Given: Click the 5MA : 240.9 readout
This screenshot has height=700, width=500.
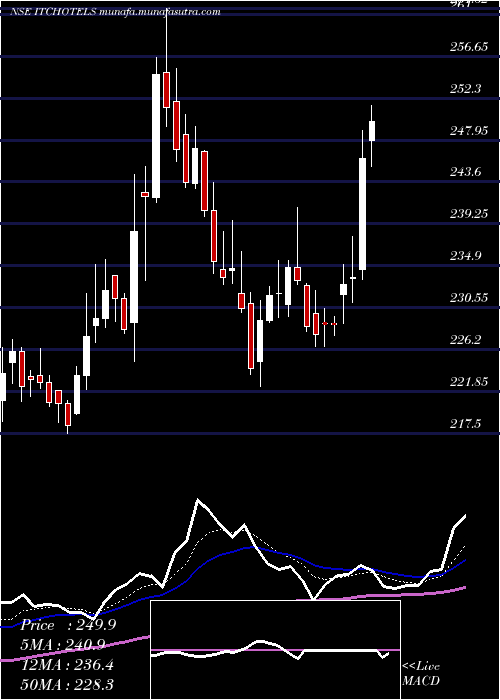Looking at the screenshot, I should 64,644.
